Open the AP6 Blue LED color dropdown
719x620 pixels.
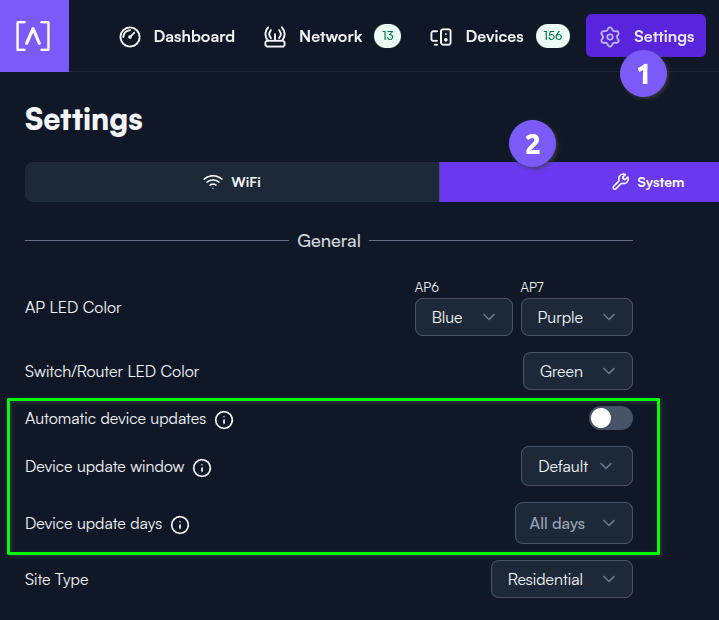pyautogui.click(x=464, y=317)
